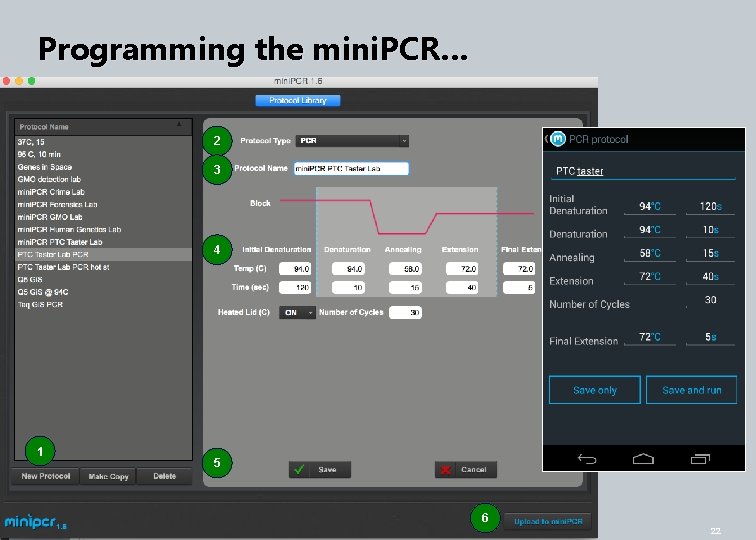Click the sort arrow in Protocol Name header
756x540 pixels.
point(179,125)
